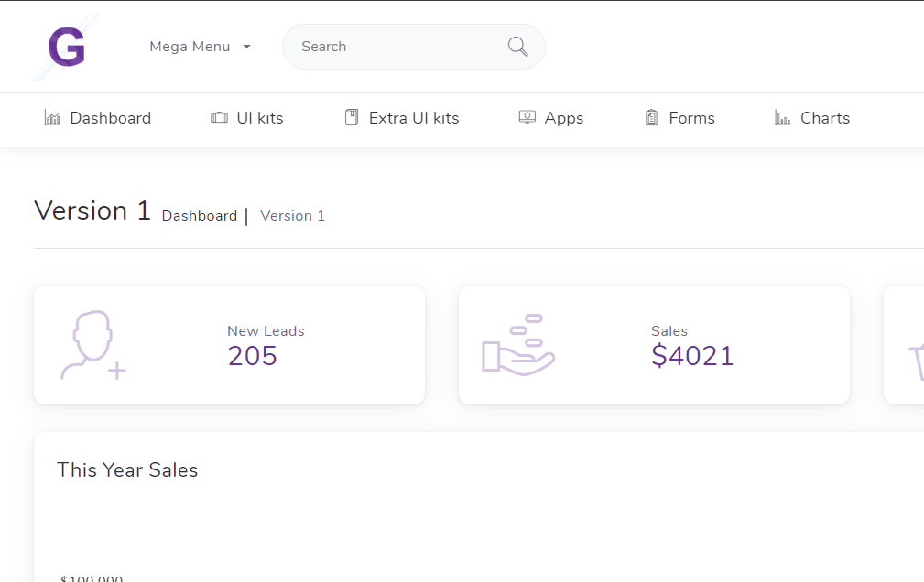The width and height of the screenshot is (924, 582).
Task: Open the Mega Menu dropdown
Action: [190, 47]
